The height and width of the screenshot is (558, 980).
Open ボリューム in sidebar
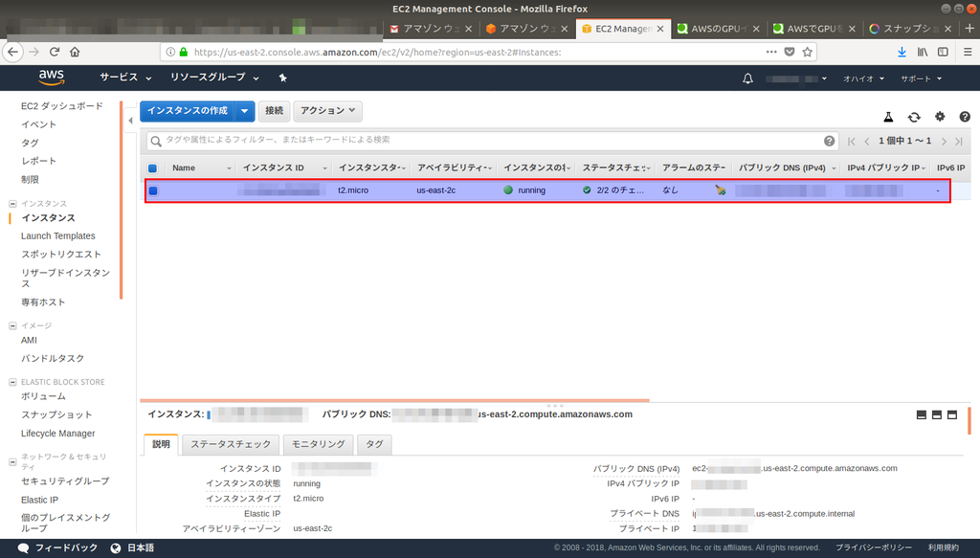(x=43, y=396)
